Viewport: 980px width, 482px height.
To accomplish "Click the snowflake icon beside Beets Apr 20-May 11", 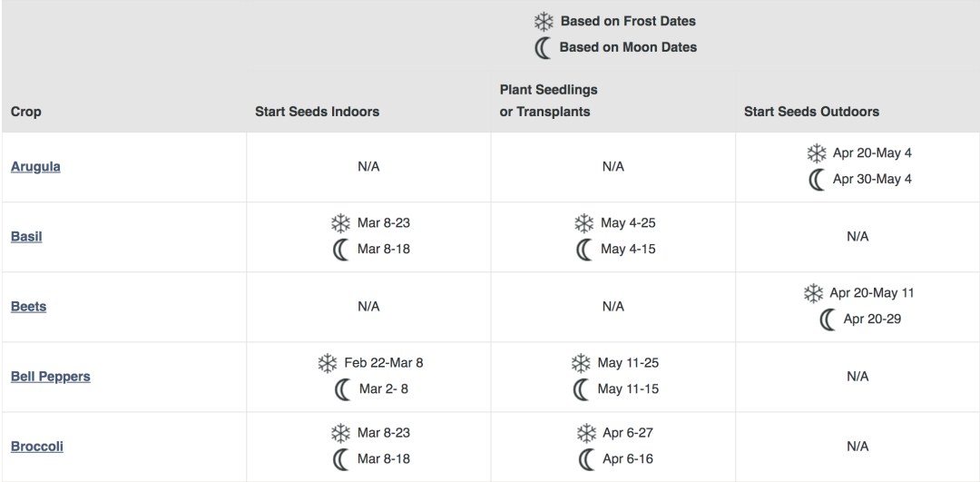I will coord(813,292).
